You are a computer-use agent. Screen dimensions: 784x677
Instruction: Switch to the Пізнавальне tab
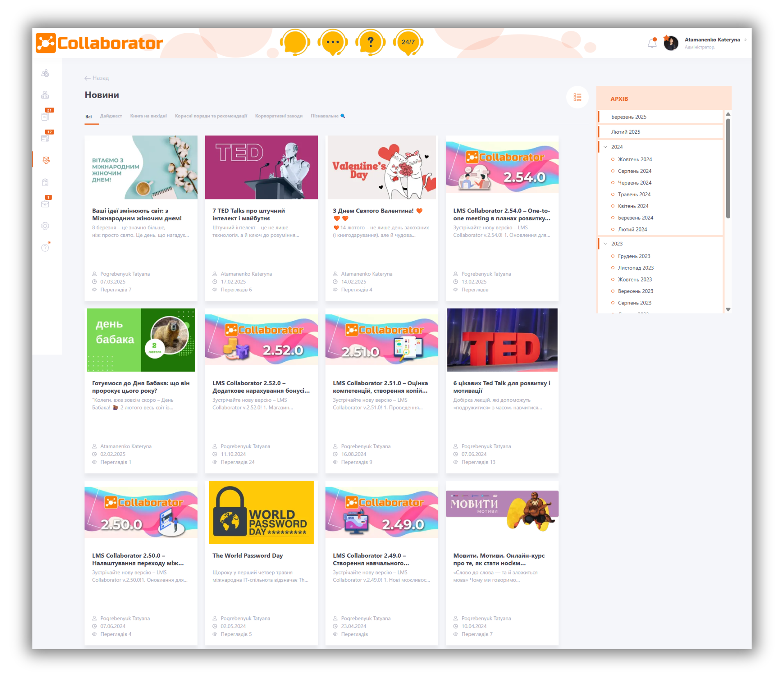(x=328, y=116)
